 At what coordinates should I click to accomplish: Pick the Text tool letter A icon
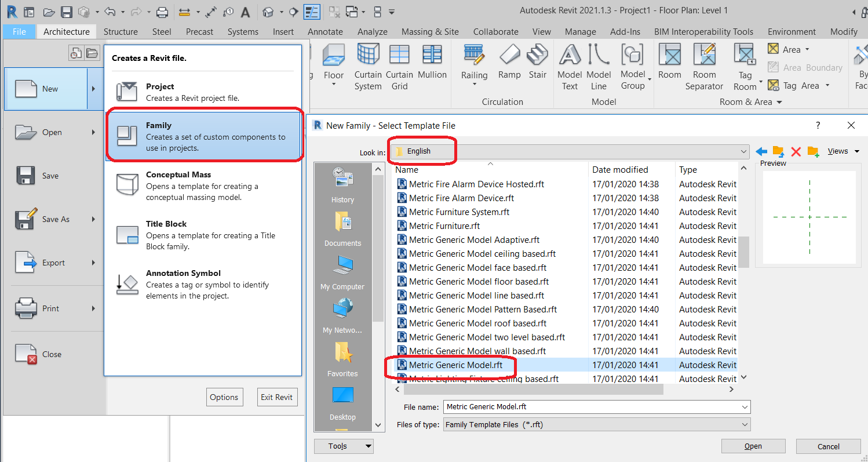coord(246,11)
